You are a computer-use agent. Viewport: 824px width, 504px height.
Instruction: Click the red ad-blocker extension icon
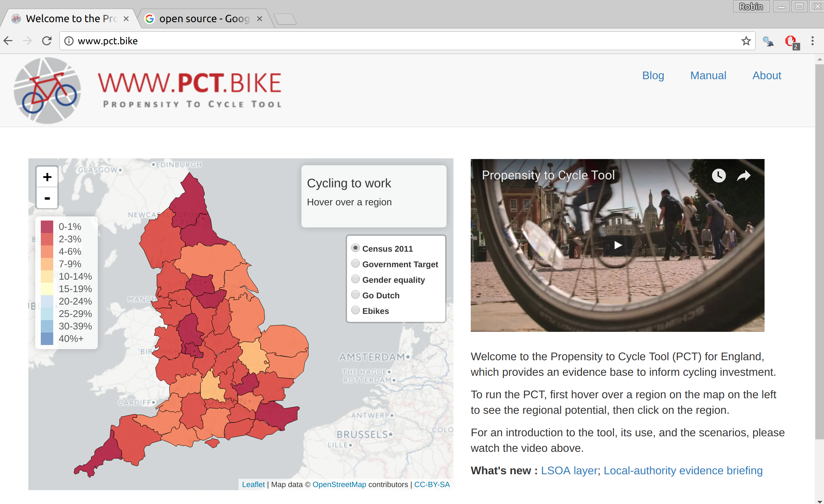(x=790, y=41)
